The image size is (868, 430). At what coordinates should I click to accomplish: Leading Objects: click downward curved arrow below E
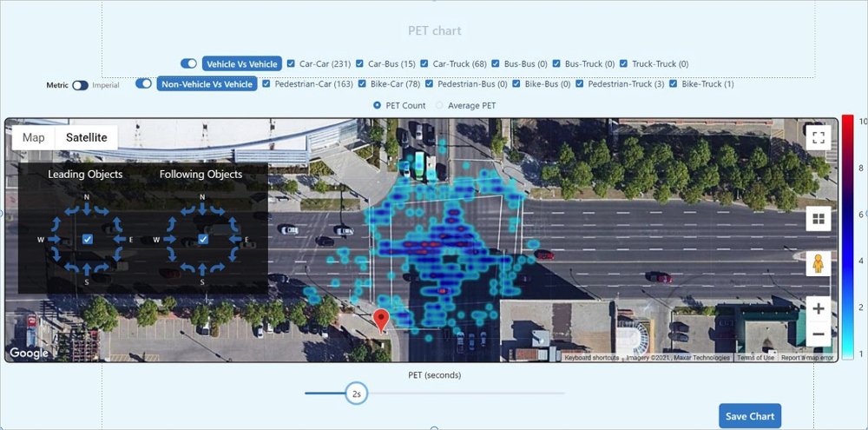pos(117,255)
